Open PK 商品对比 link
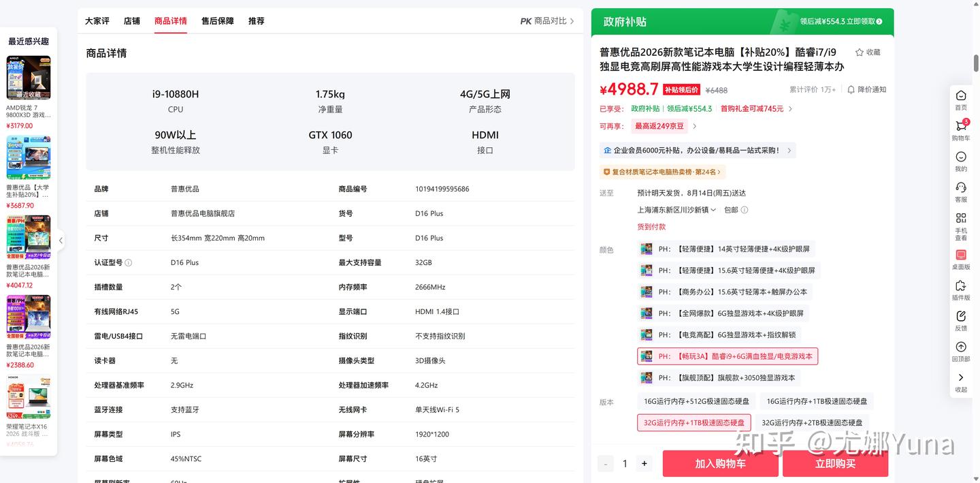Image resolution: width=980 pixels, height=483 pixels. click(547, 21)
